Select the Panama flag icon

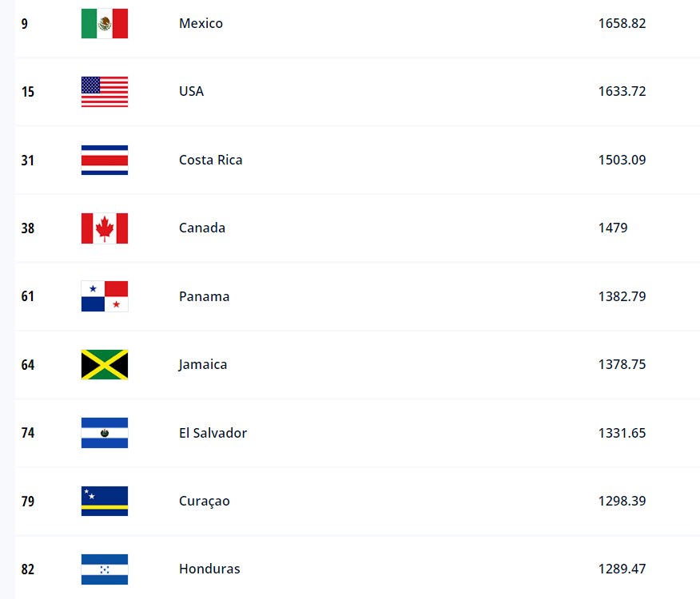click(105, 296)
